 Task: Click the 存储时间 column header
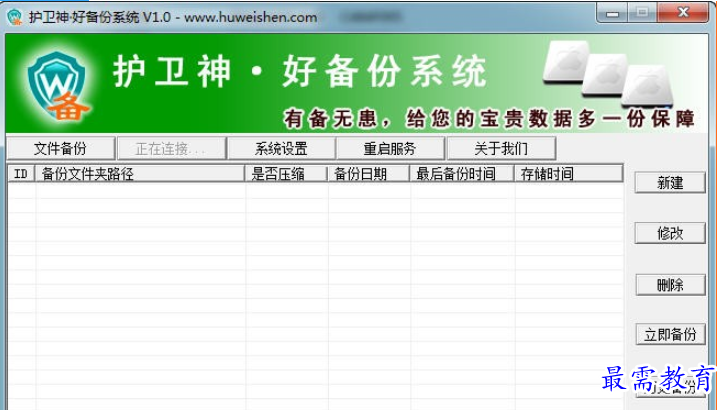pyautogui.click(x=569, y=174)
